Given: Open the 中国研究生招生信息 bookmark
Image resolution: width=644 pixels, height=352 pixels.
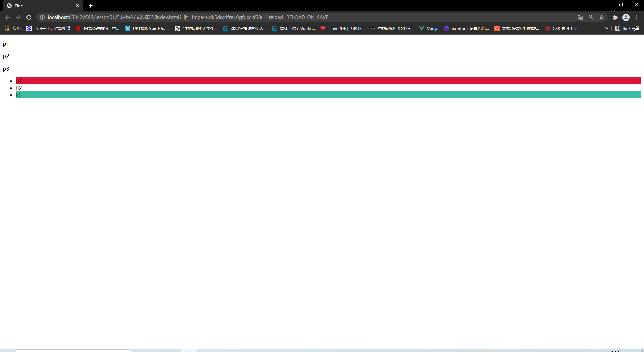Looking at the screenshot, I should click(x=392, y=28).
